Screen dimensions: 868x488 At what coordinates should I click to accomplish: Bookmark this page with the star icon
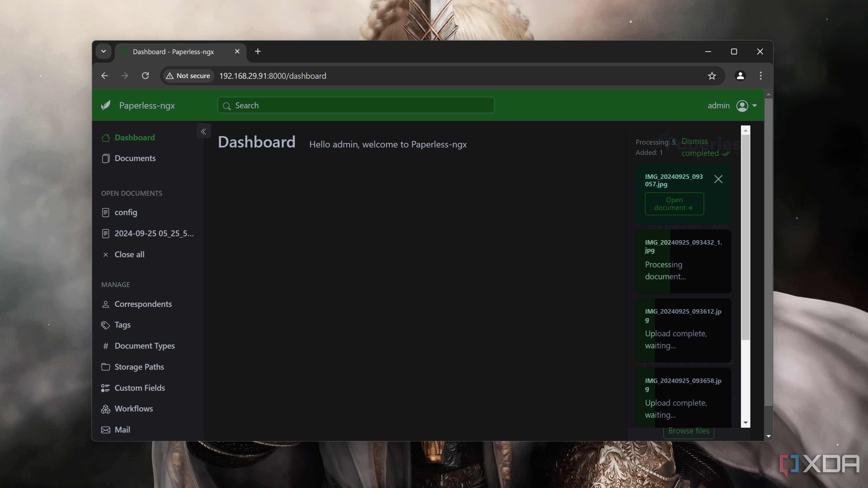pos(712,76)
